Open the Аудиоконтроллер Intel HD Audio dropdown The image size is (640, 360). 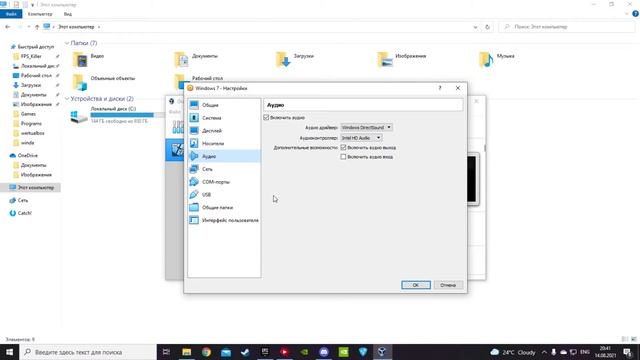(x=361, y=138)
